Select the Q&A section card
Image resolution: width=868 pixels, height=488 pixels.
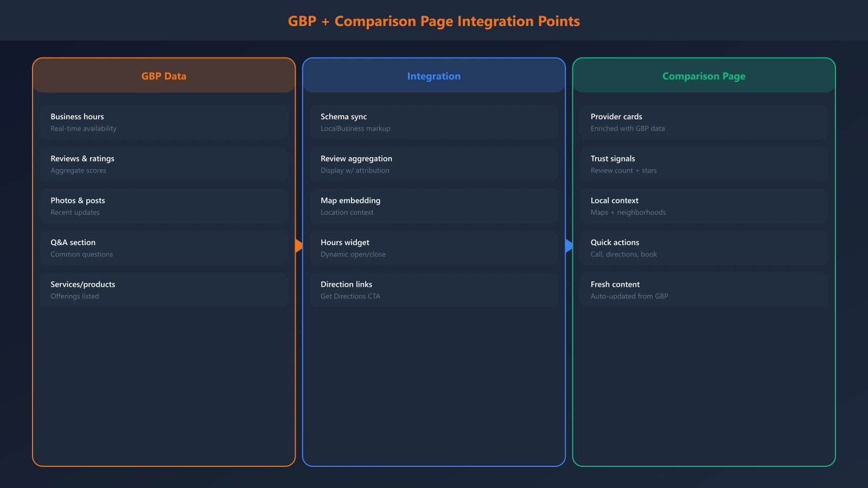click(x=164, y=247)
